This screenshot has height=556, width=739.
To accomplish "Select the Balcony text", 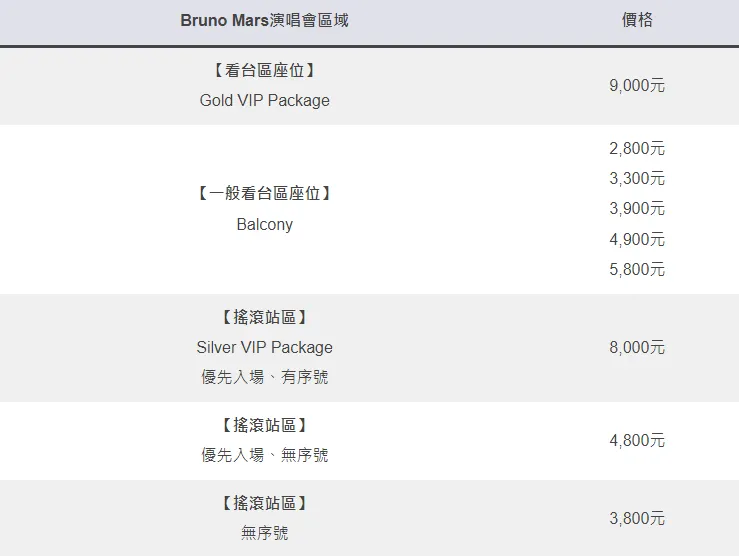I will click(x=264, y=224).
